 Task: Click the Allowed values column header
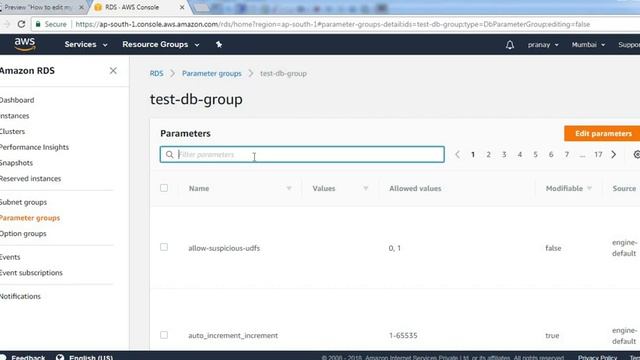415,189
